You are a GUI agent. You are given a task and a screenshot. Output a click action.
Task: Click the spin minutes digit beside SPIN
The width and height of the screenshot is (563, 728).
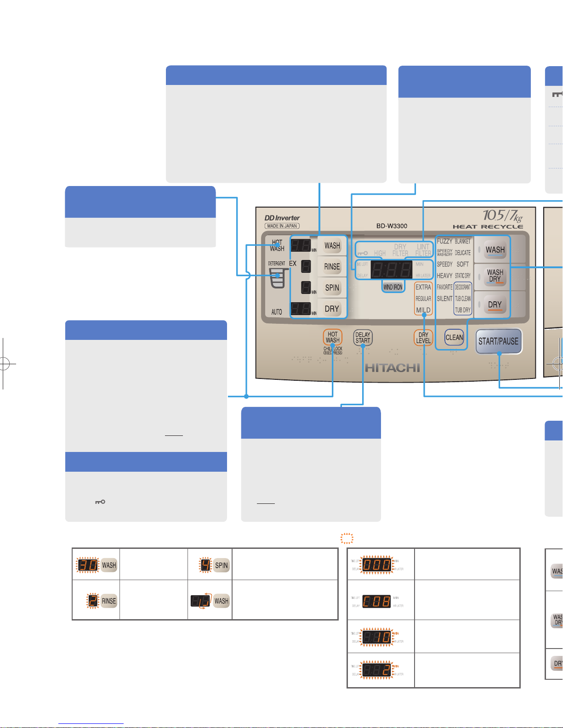(306, 288)
